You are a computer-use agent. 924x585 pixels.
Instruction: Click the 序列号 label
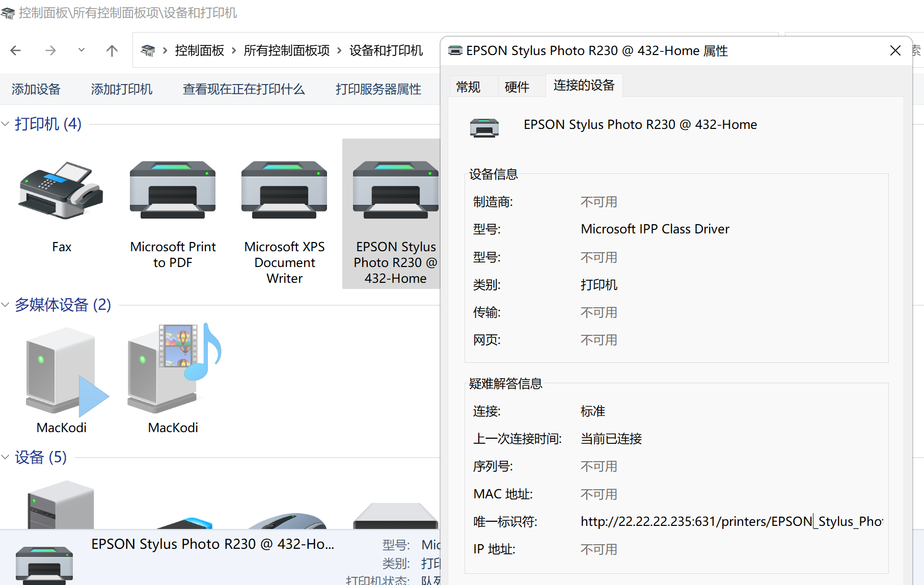tap(493, 466)
